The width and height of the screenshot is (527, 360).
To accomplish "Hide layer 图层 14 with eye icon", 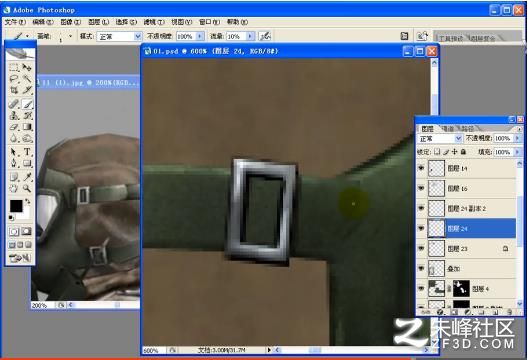I will (x=421, y=168).
